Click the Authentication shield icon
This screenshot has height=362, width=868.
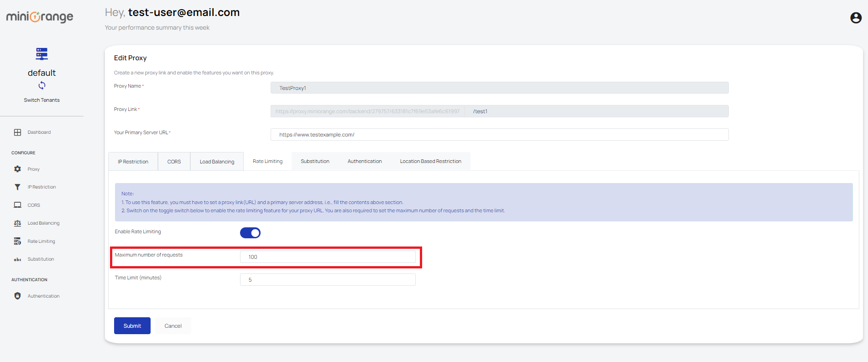[x=17, y=296]
